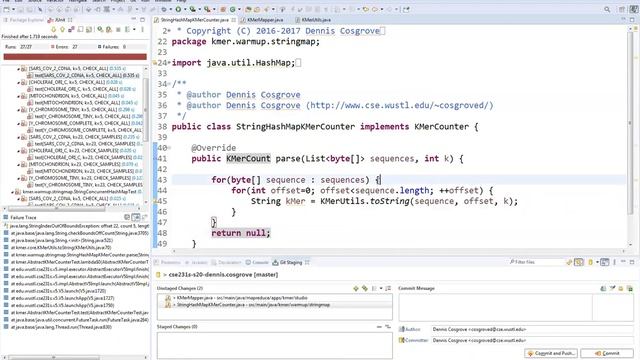
Task: Click rerun test icon in JUnit view
Action: point(100,29)
